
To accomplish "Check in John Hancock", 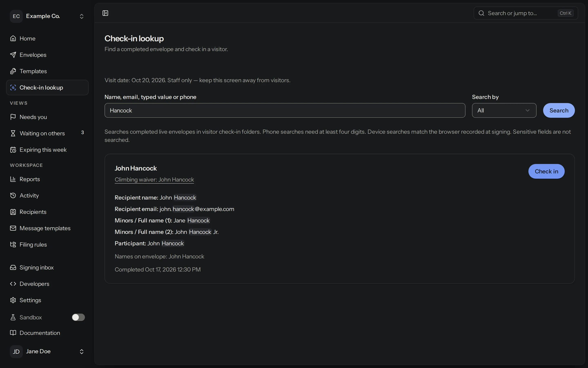I will pos(546,171).
